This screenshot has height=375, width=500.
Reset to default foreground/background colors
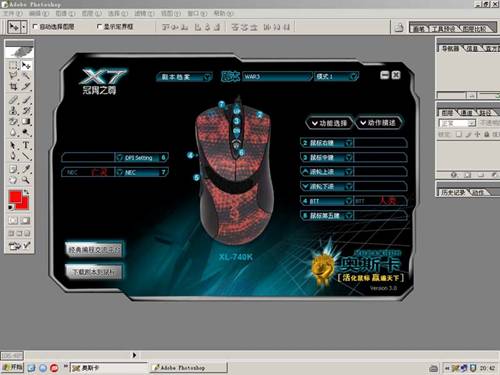11,207
